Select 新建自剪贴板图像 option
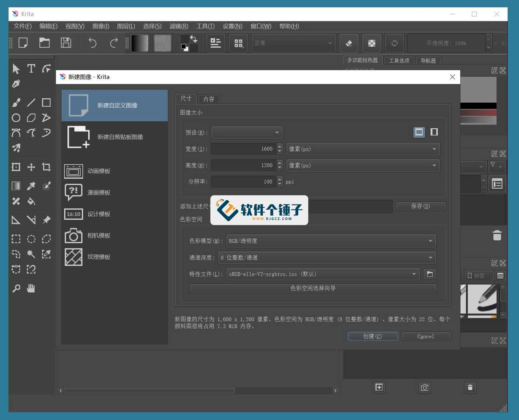This screenshot has height=420, width=519. 115,137
